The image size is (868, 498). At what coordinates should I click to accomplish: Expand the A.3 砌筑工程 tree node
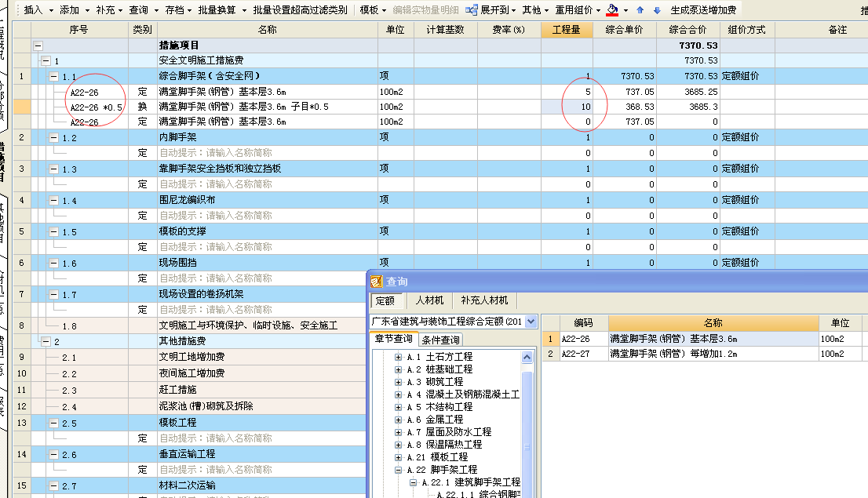pyautogui.click(x=398, y=382)
